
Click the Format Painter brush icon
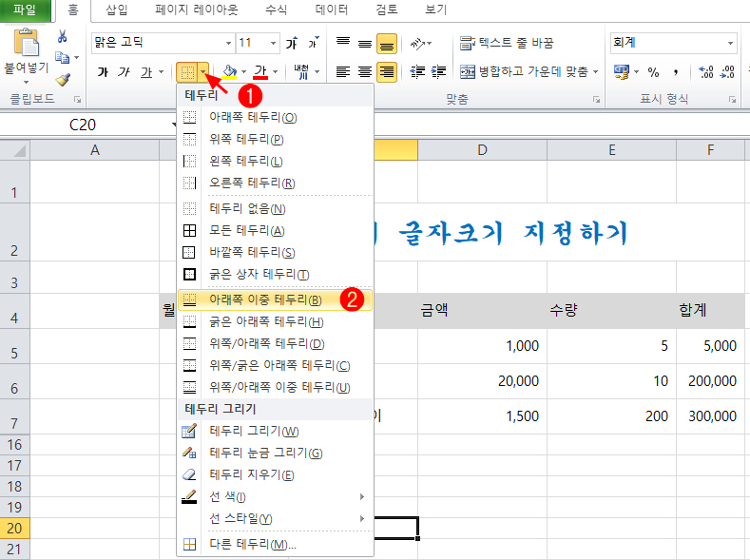pos(63,79)
